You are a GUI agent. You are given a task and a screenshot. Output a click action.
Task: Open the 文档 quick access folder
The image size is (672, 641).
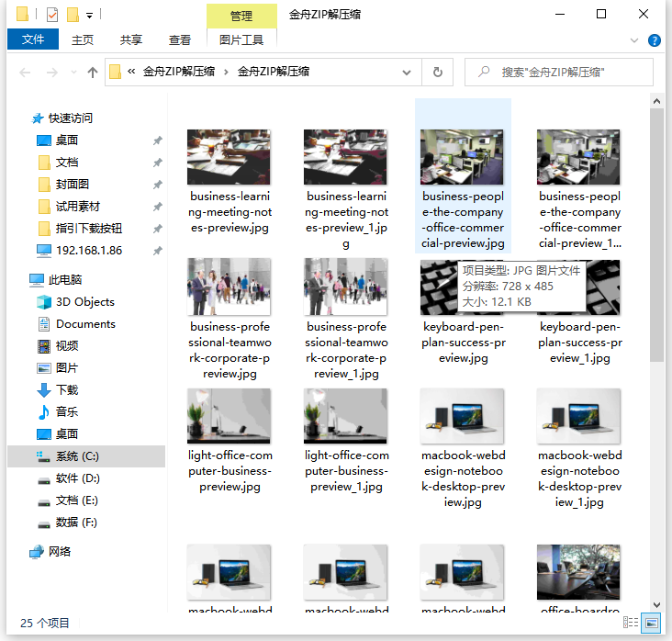tap(67, 163)
